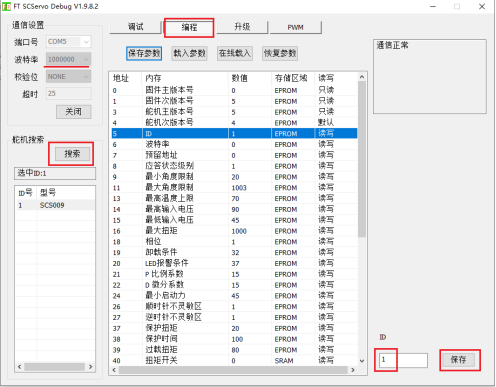Image resolution: width=496 pixels, height=387 pixels.
Task: Click the 恢复参数 button
Action: 280,53
